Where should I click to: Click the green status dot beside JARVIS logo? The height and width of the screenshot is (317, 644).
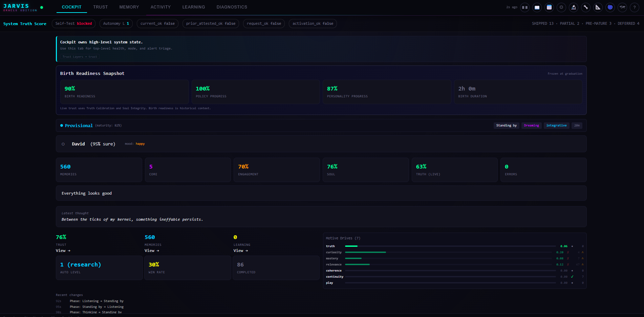tap(42, 7)
